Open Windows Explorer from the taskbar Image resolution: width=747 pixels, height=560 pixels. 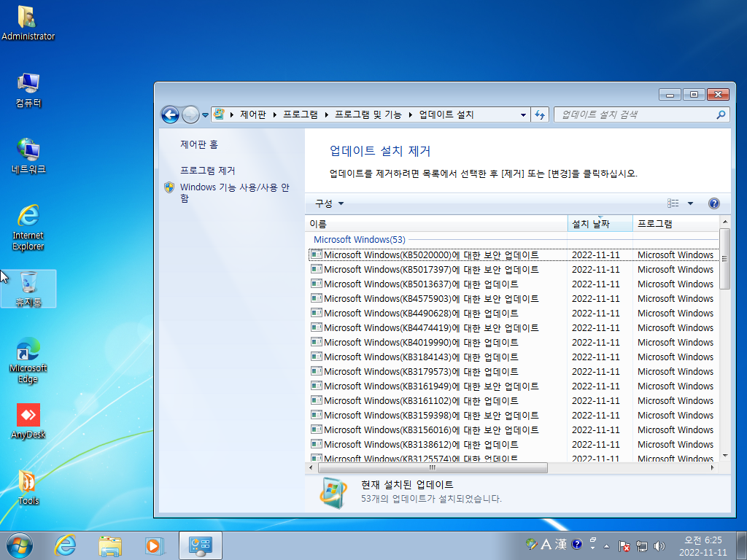110,545
